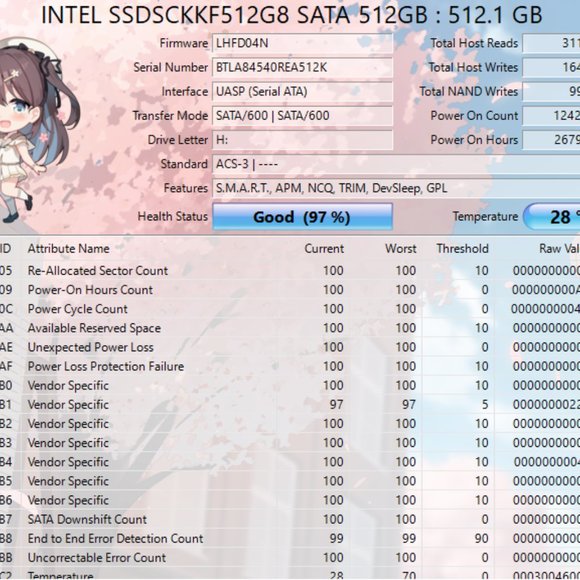Select the Unexpected Power Loss row
Viewport: 580px width, 580px height.
(290, 347)
